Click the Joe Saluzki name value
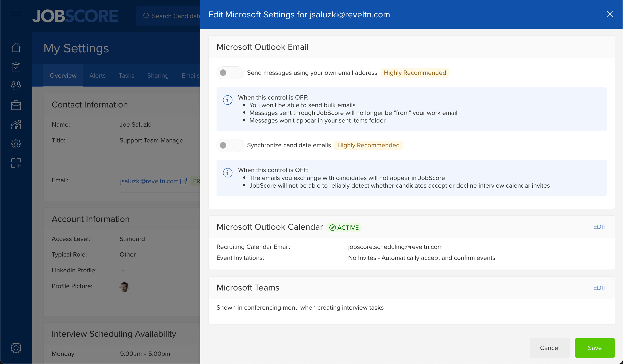623x364 pixels. tap(136, 125)
